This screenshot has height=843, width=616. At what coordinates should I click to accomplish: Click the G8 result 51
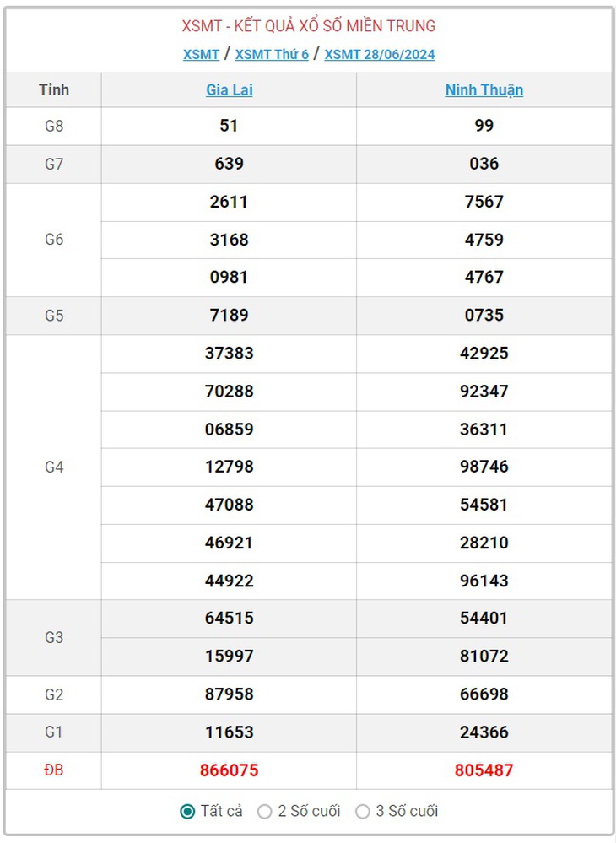[229, 125]
